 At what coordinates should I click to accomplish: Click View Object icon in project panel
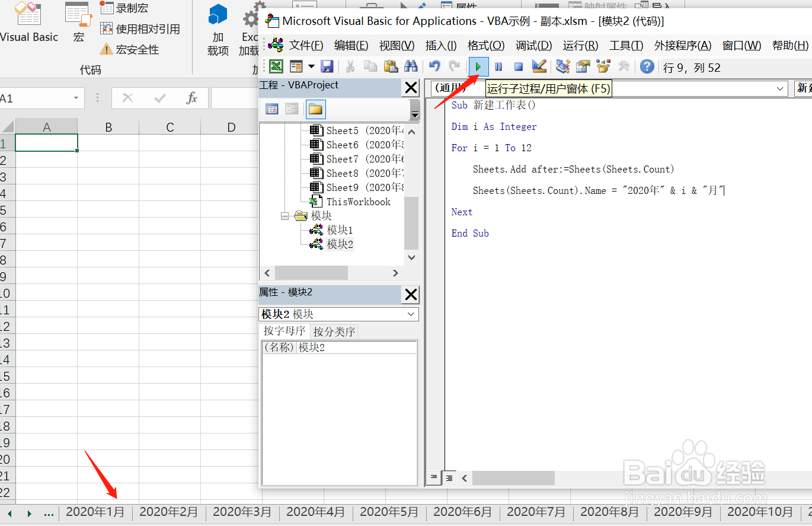(292, 109)
